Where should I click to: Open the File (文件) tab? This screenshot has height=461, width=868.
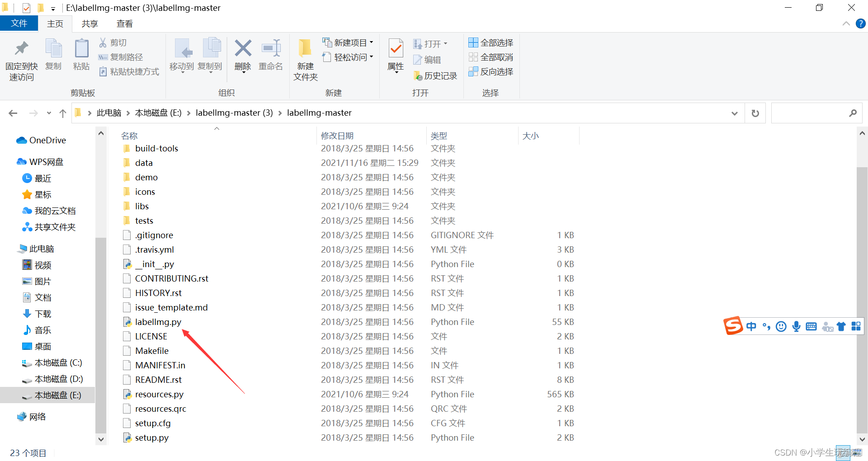click(x=19, y=24)
